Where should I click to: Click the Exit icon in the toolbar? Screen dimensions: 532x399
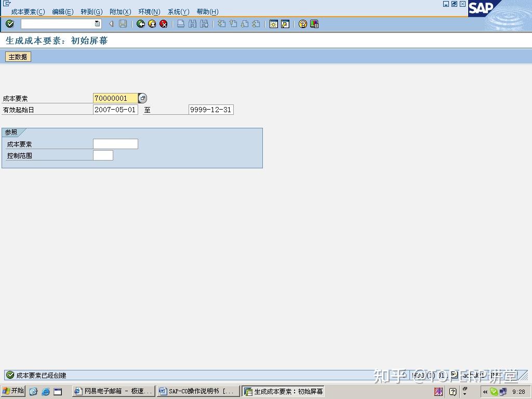(151, 24)
